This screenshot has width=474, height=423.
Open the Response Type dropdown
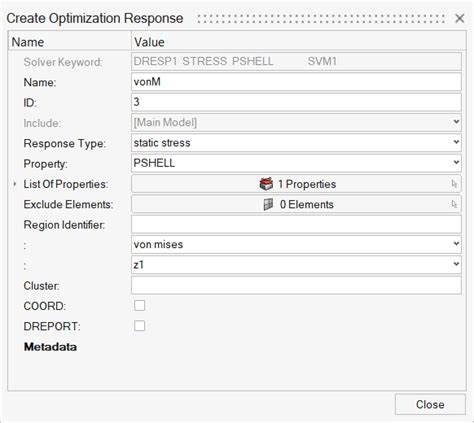[296, 143]
